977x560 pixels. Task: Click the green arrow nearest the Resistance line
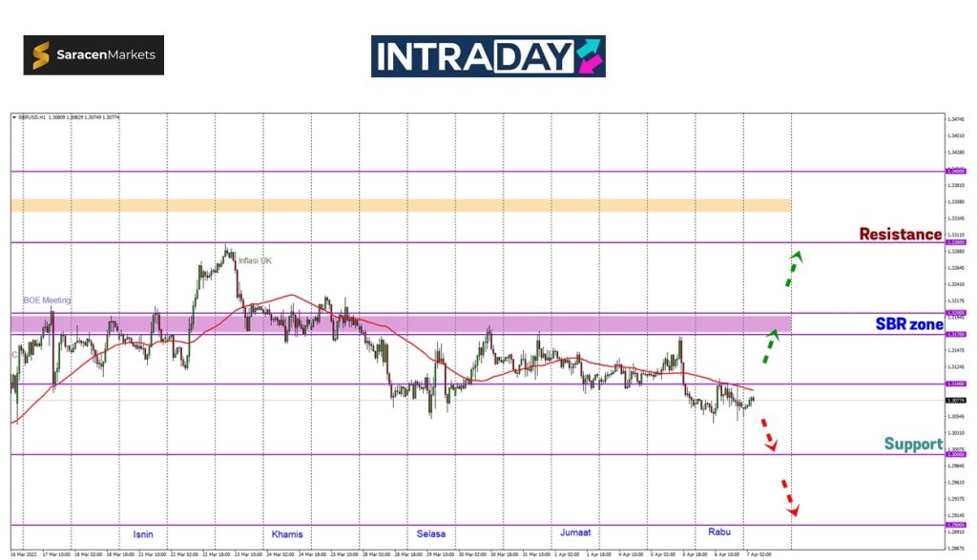pyautogui.click(x=793, y=268)
